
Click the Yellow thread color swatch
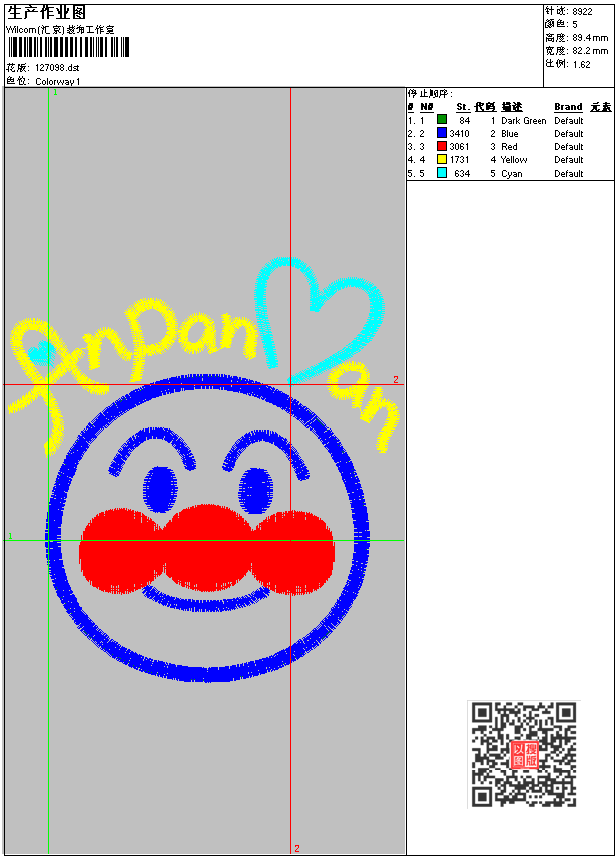[x=442, y=159]
